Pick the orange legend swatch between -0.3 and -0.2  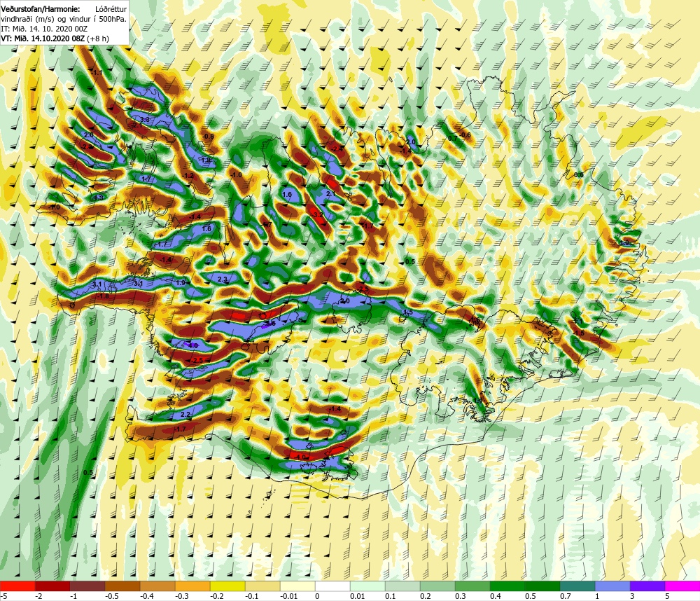(192, 586)
